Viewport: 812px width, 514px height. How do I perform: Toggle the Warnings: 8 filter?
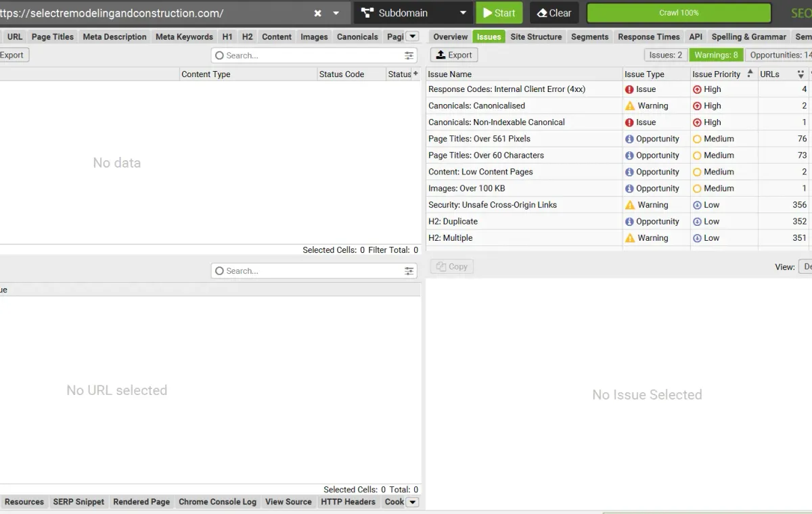coord(716,55)
